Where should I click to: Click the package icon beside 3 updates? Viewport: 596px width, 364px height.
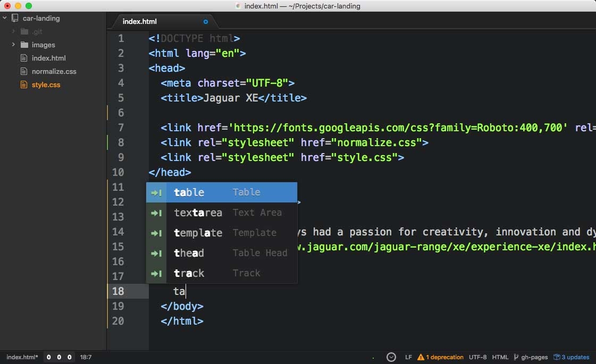(x=557, y=357)
